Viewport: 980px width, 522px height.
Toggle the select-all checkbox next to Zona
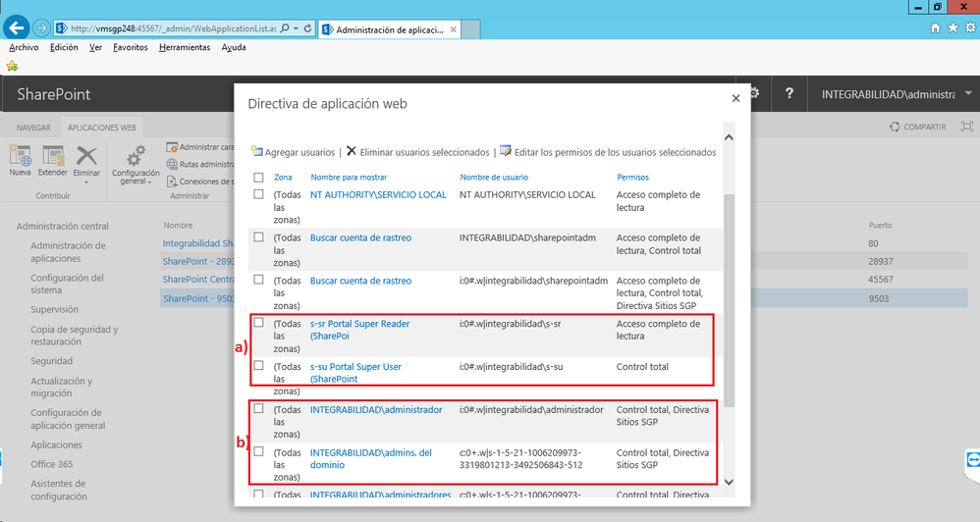pos(258,178)
